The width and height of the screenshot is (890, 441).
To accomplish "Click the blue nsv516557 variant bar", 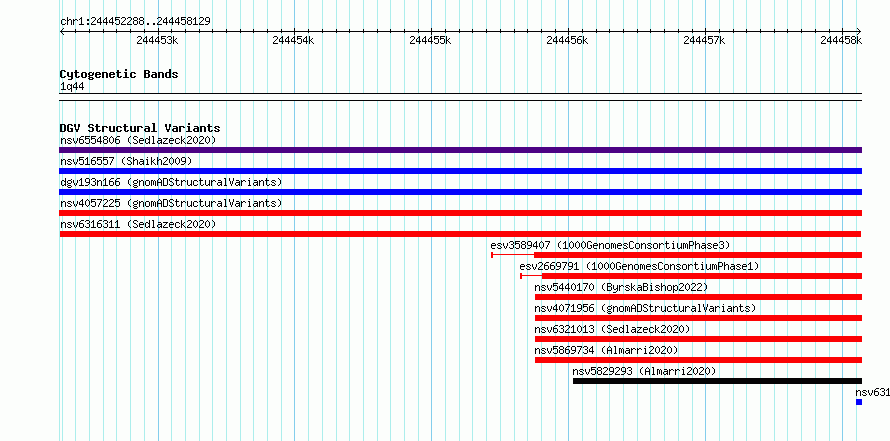I will 460,171.
